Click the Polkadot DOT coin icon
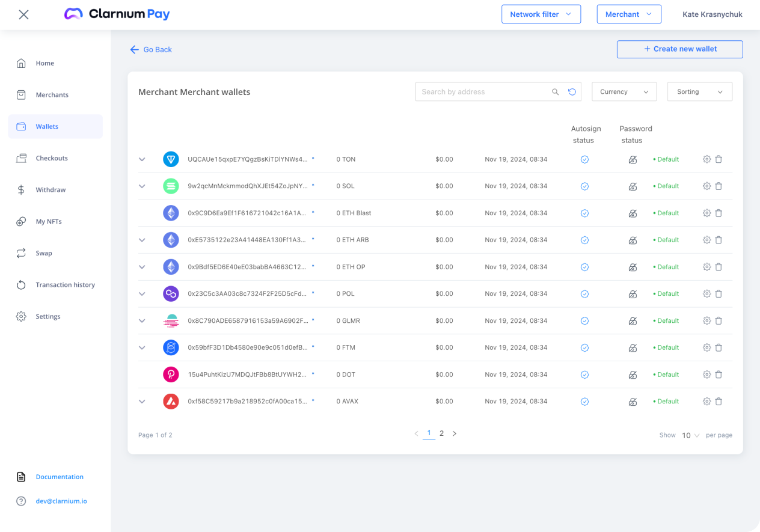Screen dimensions: 760x532 (171, 375)
